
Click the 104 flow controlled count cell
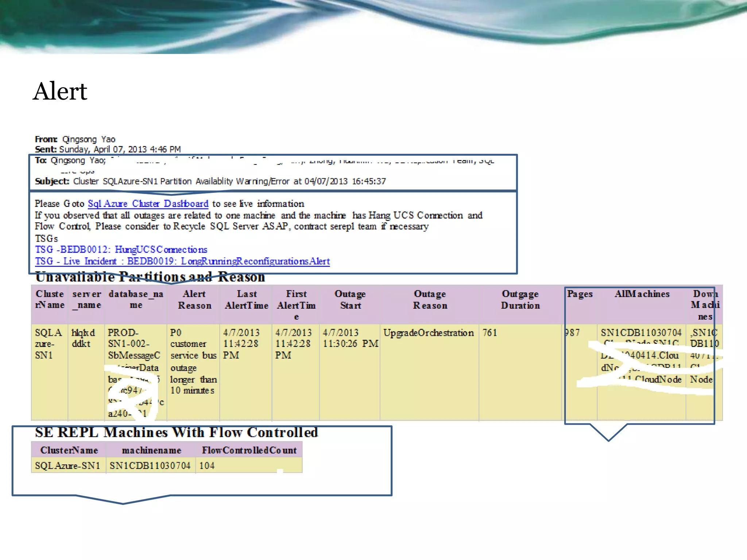pos(207,466)
